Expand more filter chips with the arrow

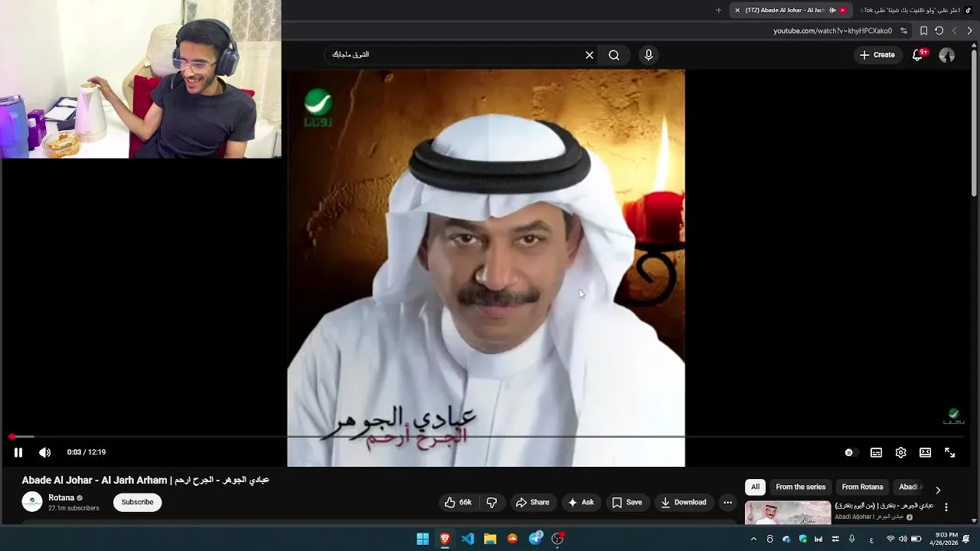coord(938,490)
